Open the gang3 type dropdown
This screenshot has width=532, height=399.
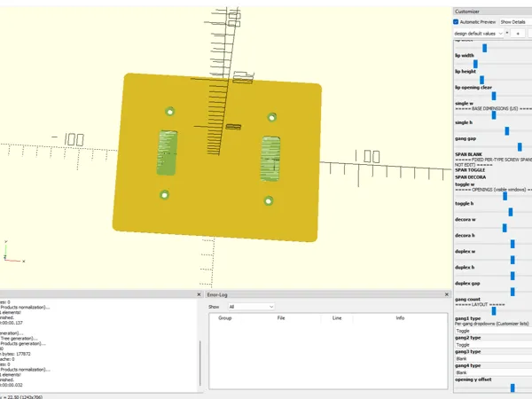pos(493,358)
